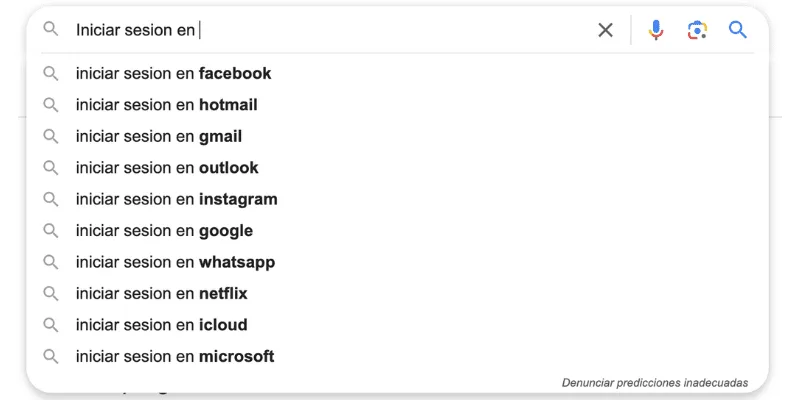Choose 'iniciar sesion en instagram' suggestion
Image resolution: width=800 pixels, height=400 pixels.
coord(176,199)
